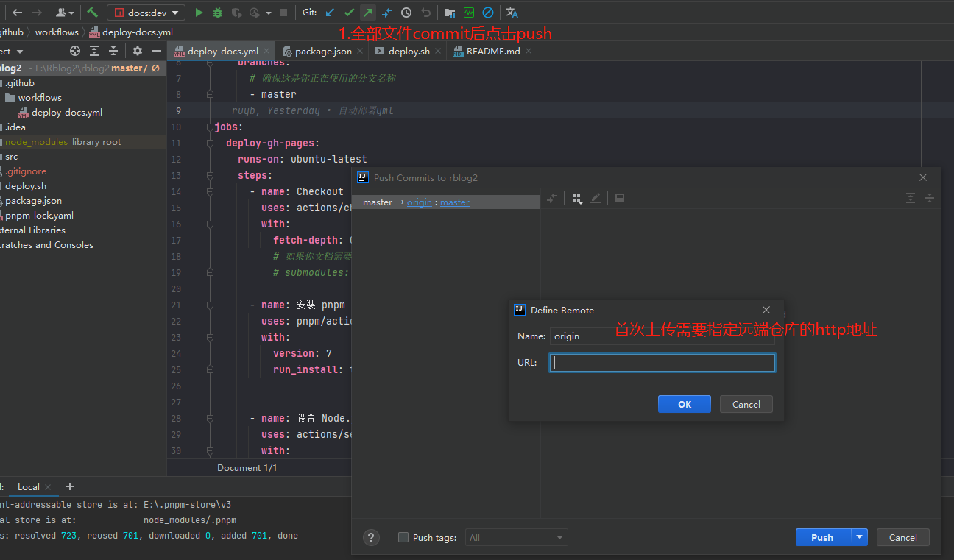Open Project Structure folder icon
The image size is (954, 560).
450,13
